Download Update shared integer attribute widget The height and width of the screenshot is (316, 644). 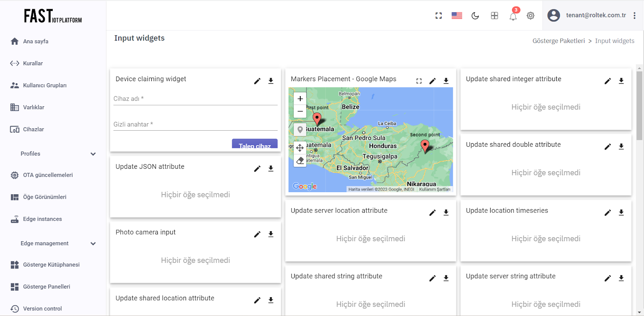621,81
